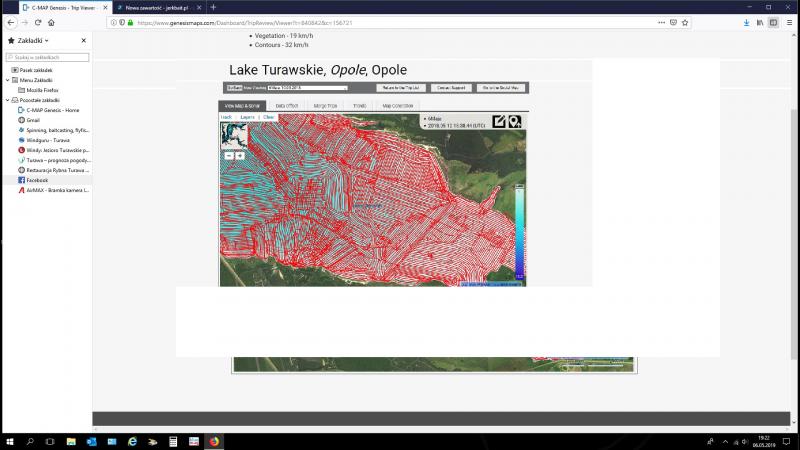Click the map edit pencil icon
The image size is (800, 450).
(x=499, y=122)
